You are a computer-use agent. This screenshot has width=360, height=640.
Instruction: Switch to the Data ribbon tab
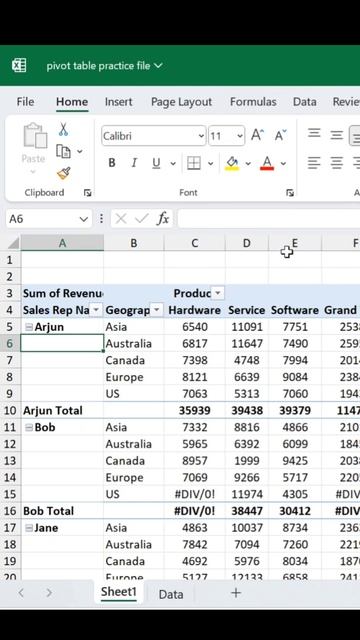click(304, 102)
